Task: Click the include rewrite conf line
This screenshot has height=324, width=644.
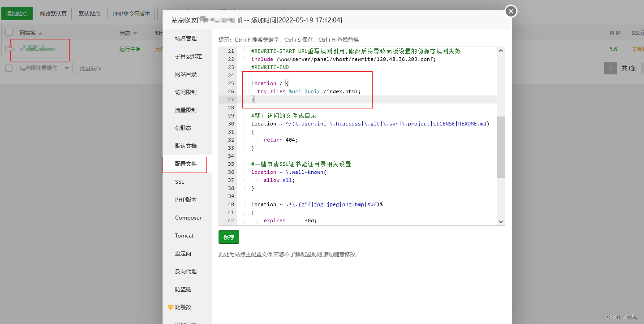Action: point(343,59)
